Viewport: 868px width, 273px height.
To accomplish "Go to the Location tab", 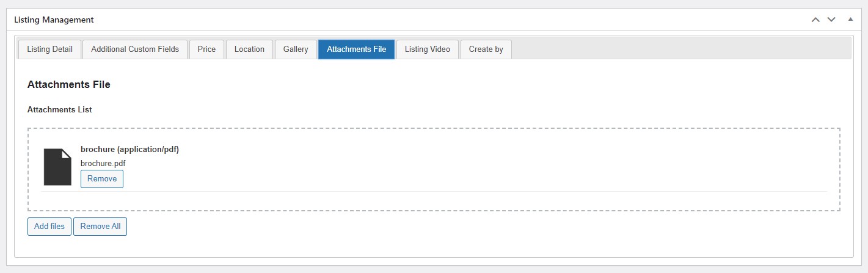I will tap(249, 49).
